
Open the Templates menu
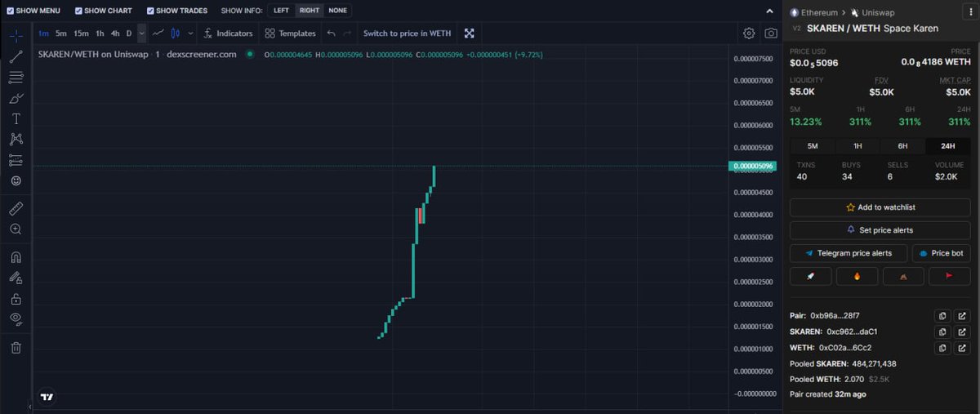[x=290, y=33]
